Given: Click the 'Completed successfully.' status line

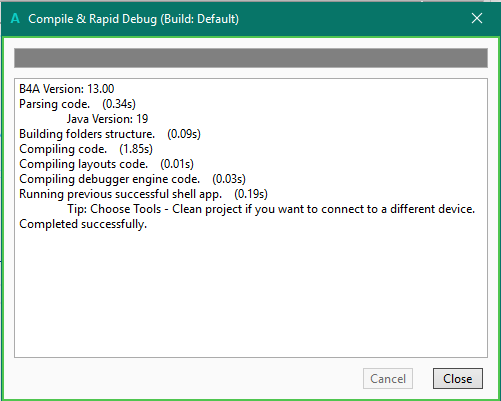Looking at the screenshot, I should [x=83, y=224].
